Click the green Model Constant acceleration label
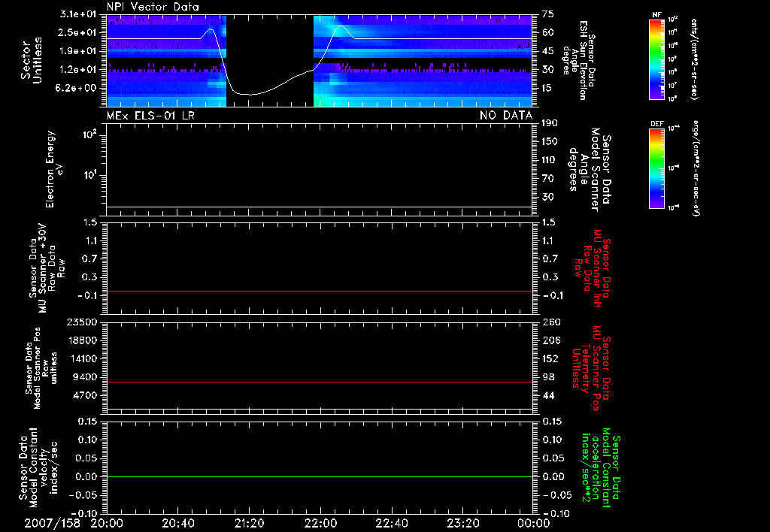The image size is (770, 532). point(601,468)
